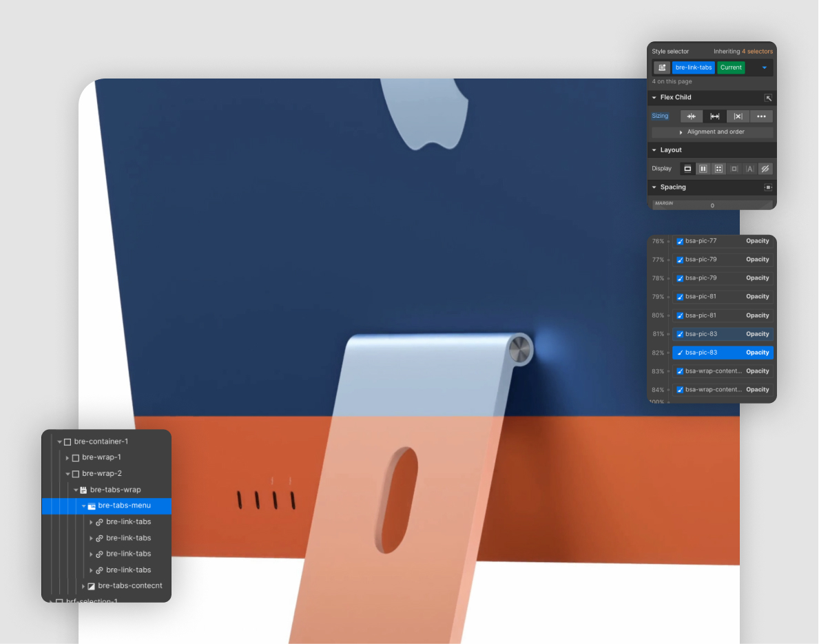Screen dimensions: 819x644
Task: Click the margin top value 0
Action: (x=712, y=206)
